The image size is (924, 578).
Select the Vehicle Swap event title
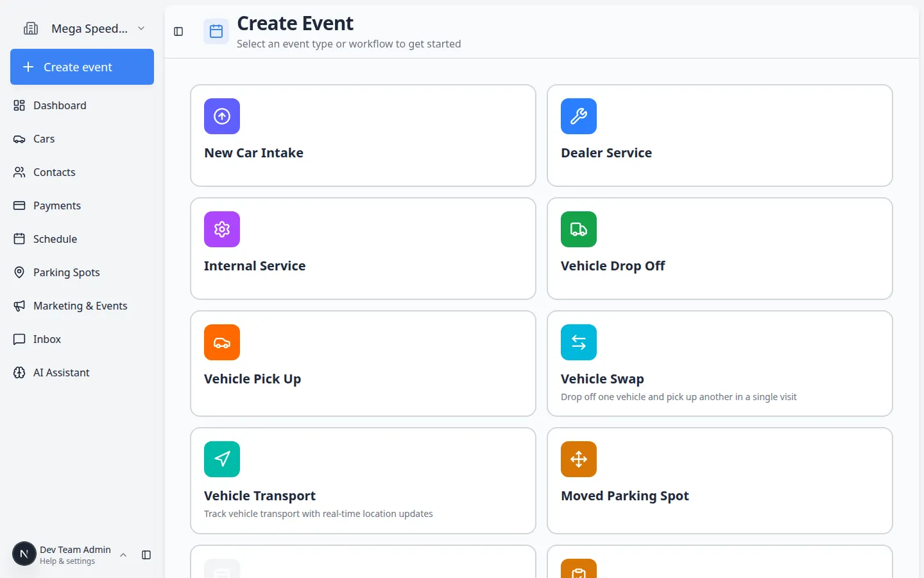603,379
